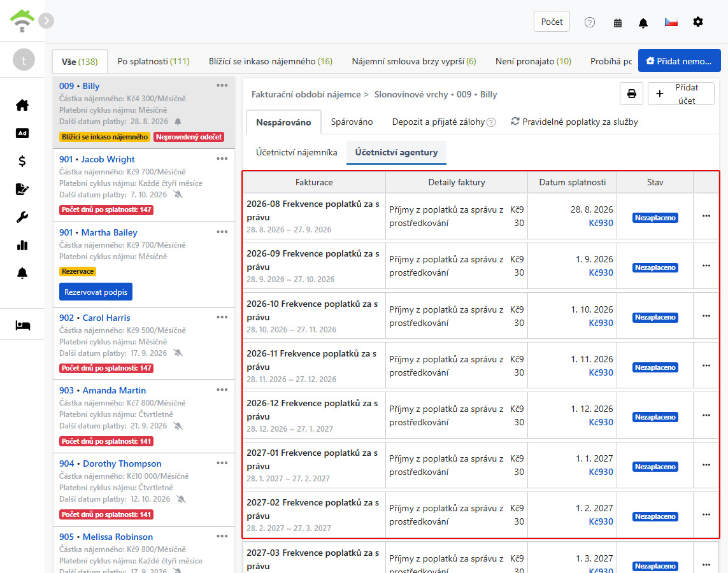Click Kč930 amount due 28. 8. 2026
The height and width of the screenshot is (573, 728).
point(601,223)
